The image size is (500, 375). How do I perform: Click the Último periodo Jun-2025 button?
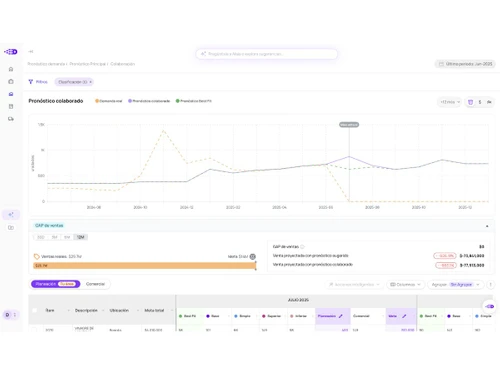tap(465, 64)
